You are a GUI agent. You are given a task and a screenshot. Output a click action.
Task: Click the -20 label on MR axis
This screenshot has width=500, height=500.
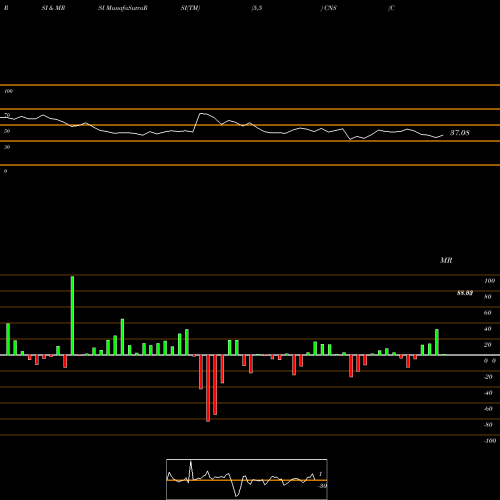(488, 377)
